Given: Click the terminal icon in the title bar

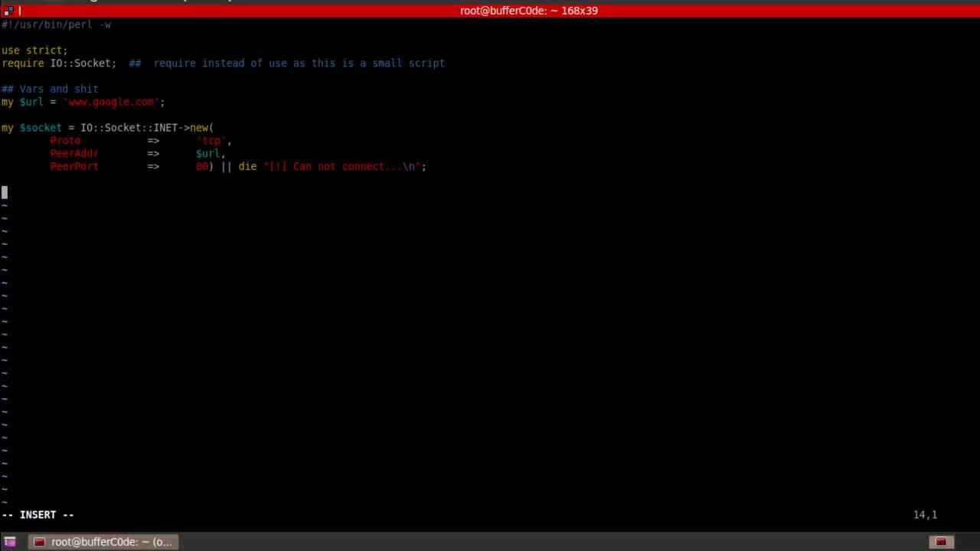Looking at the screenshot, I should pyautogui.click(x=8, y=10).
